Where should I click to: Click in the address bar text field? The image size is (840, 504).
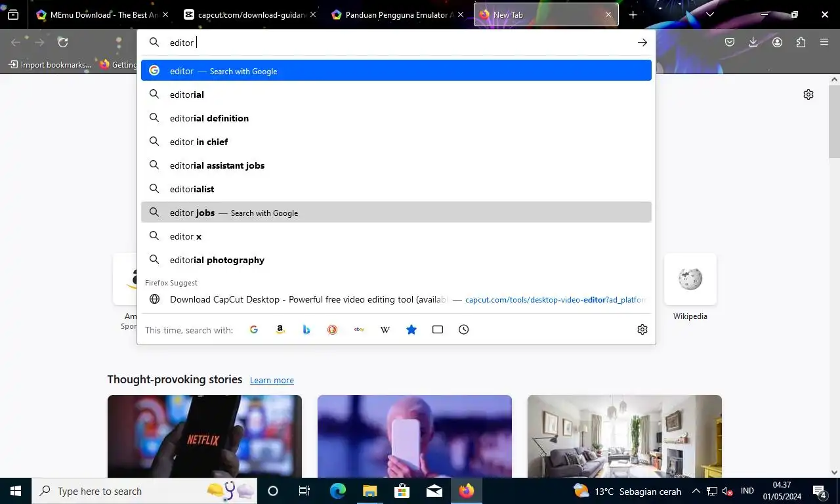pos(399,42)
